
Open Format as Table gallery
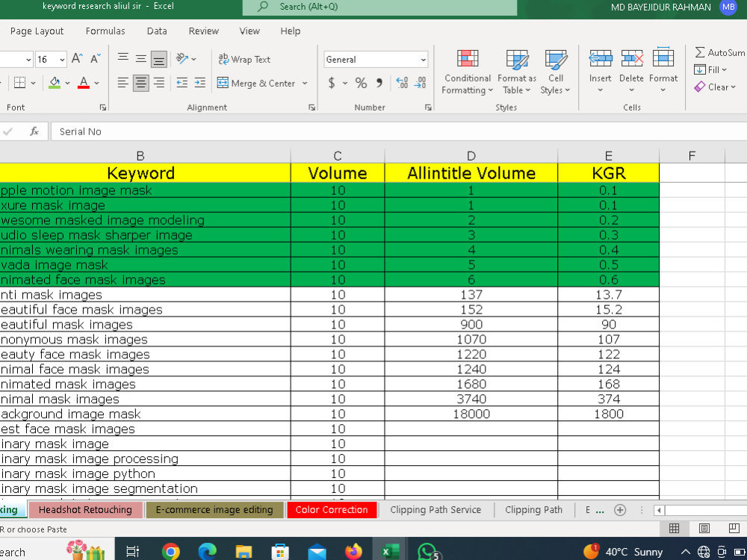pos(516,72)
